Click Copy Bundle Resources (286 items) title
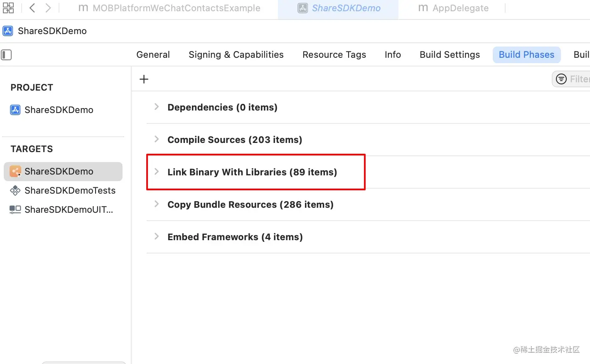 [x=251, y=204]
